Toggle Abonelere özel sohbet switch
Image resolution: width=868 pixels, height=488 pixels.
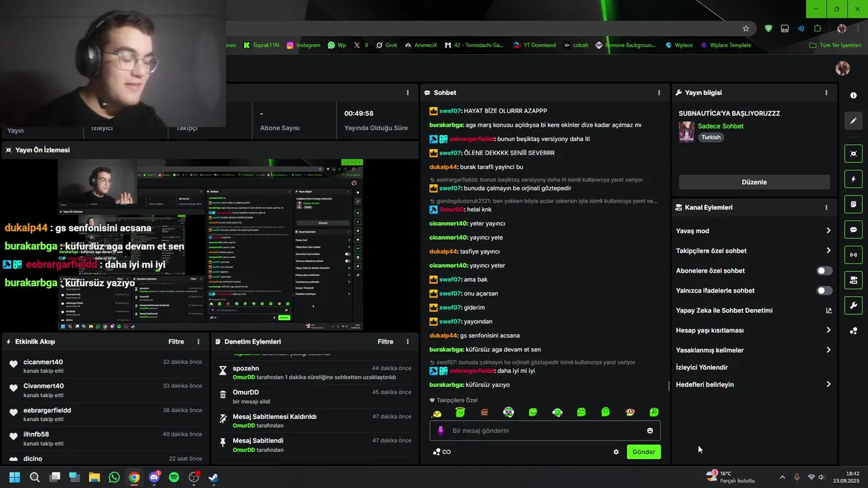[x=824, y=270]
